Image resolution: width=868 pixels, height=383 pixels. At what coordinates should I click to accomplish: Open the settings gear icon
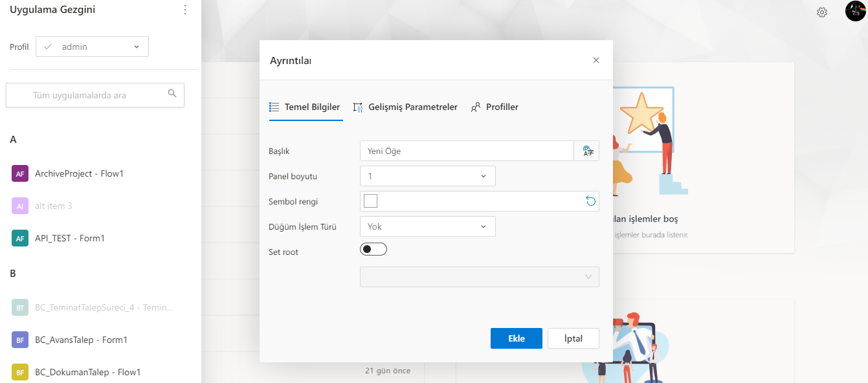point(822,12)
